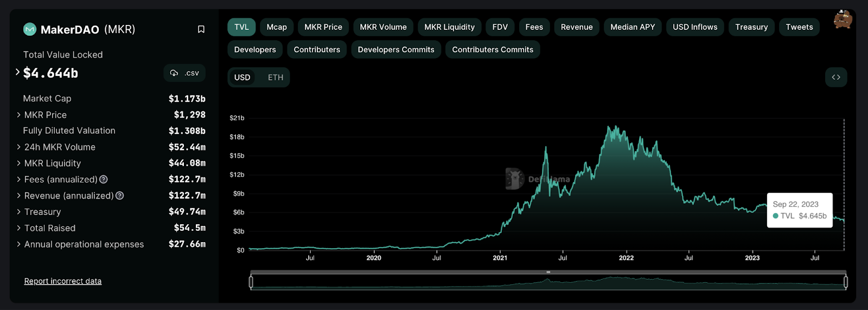The width and height of the screenshot is (868, 310).
Task: Open the Report incorrect data link
Action: coord(63,281)
